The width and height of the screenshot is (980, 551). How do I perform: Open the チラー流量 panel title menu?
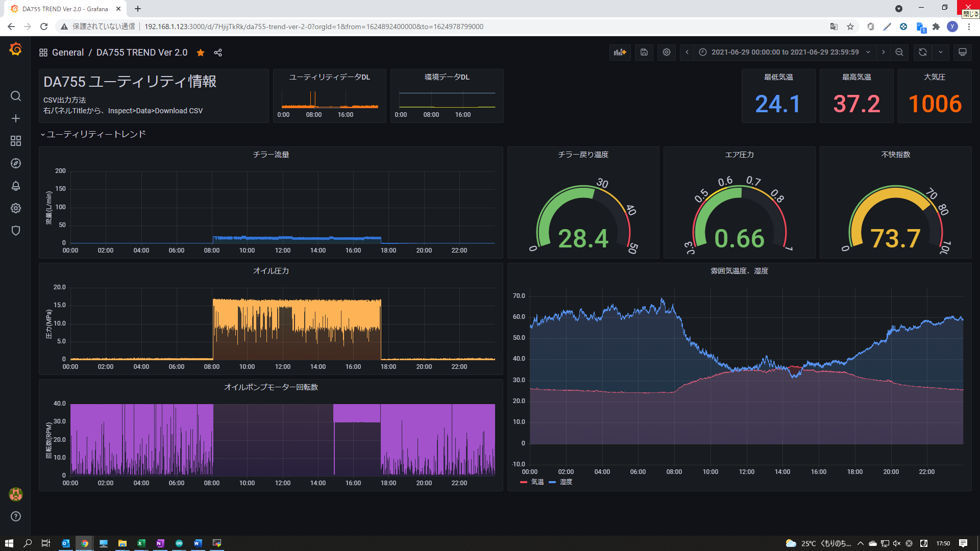271,154
